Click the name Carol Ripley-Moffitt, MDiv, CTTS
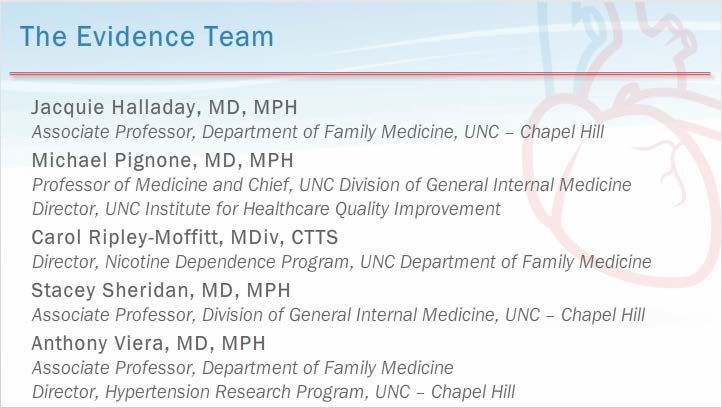The width and height of the screenshot is (722, 408). pyautogui.click(x=185, y=238)
